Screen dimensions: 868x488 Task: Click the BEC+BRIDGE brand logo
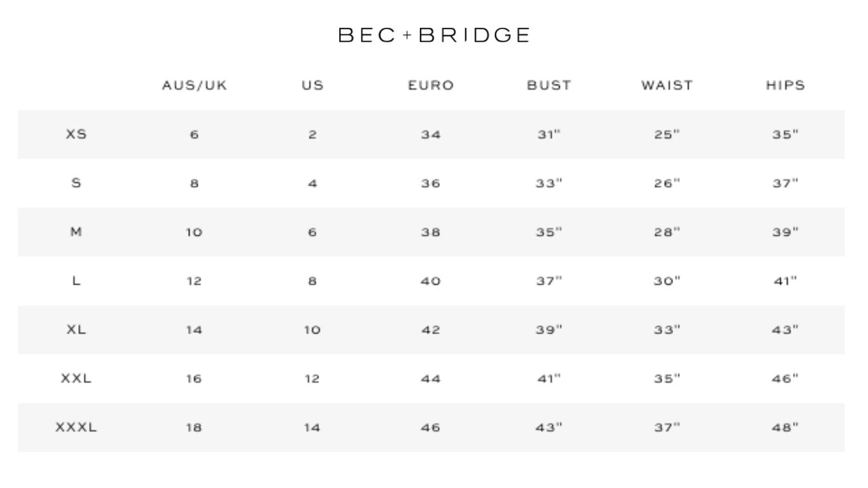tap(434, 35)
